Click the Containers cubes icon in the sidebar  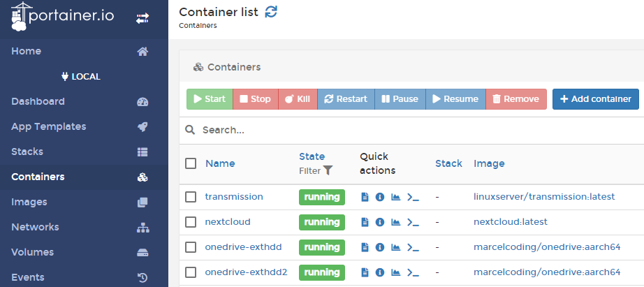[142, 177]
